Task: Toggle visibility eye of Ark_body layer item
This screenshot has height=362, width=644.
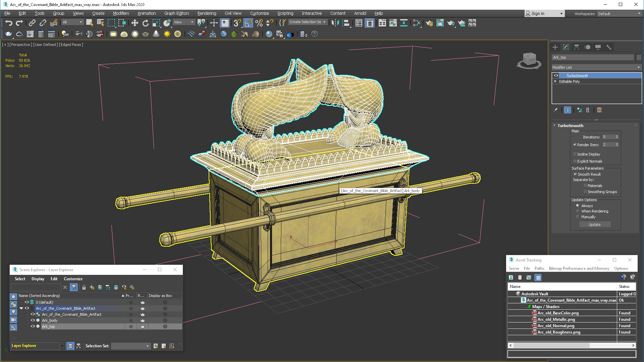Action: coord(33,320)
